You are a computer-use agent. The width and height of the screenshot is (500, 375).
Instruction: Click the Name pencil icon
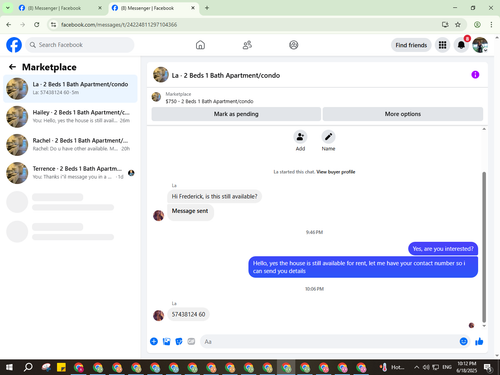pos(328,137)
